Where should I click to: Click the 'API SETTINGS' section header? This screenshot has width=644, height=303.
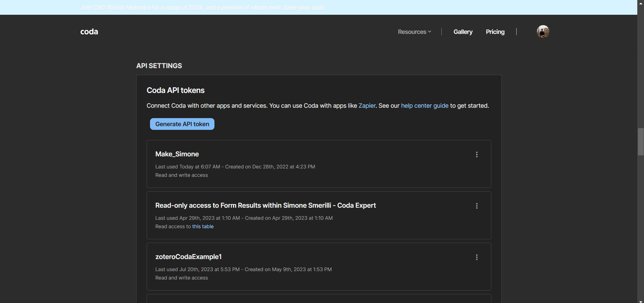tap(159, 66)
